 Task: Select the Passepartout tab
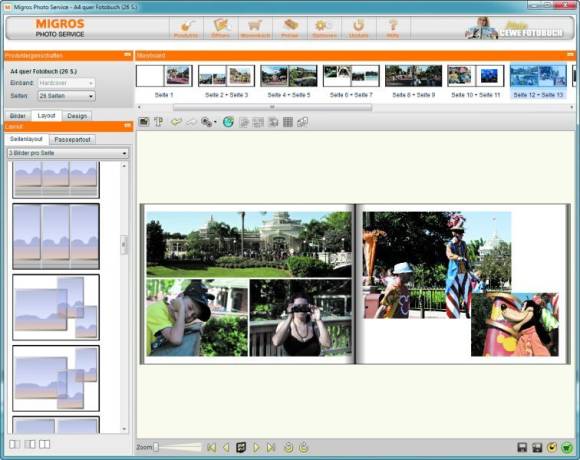pyautogui.click(x=72, y=139)
